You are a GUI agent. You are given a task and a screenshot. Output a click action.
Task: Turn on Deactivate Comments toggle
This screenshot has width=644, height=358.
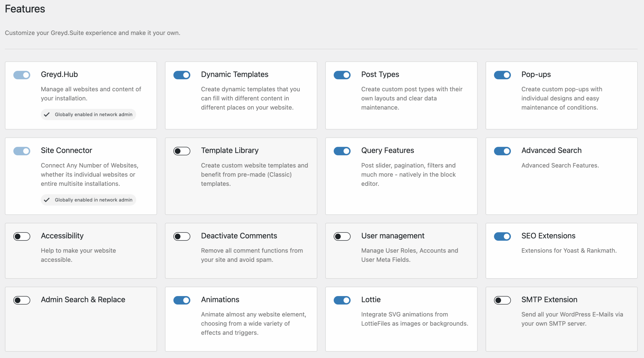click(x=182, y=236)
